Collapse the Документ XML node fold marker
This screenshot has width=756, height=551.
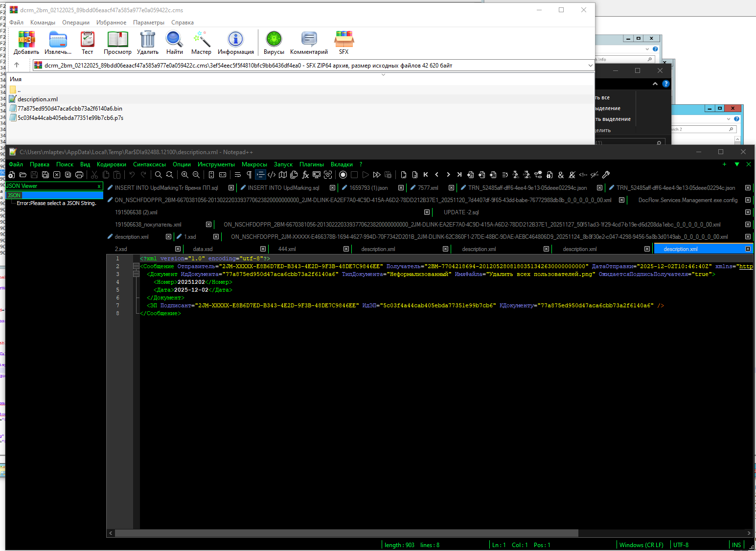(136, 274)
